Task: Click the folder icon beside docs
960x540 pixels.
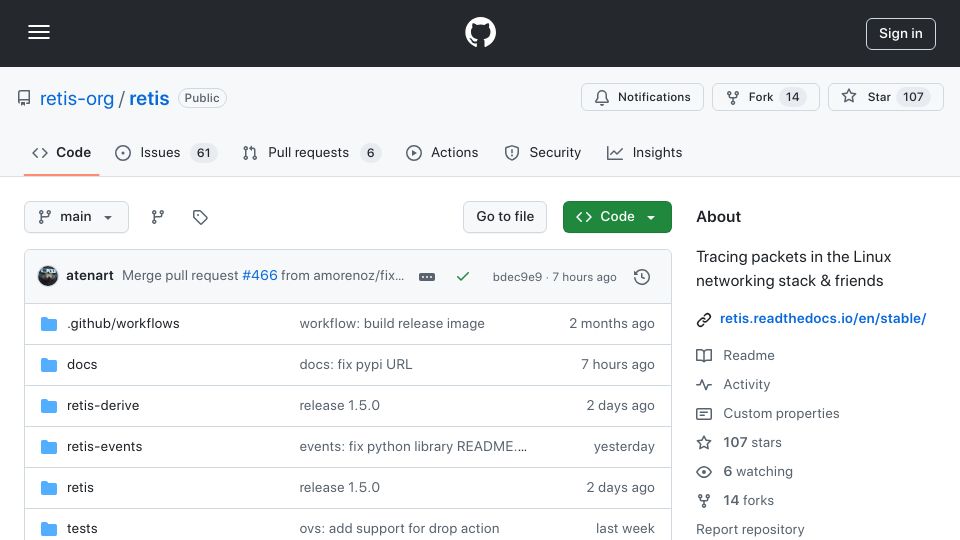Action: click(49, 365)
